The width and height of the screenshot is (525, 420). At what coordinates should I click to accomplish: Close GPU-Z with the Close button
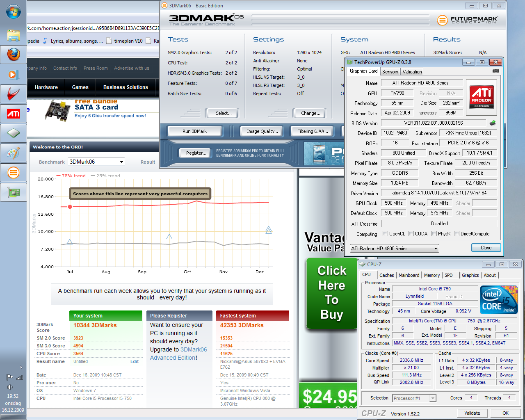click(486, 248)
